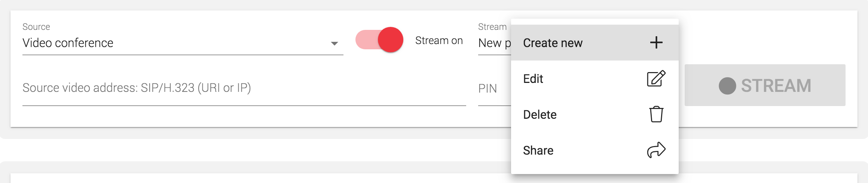Screen dimensions: 868x183
Task: Click the trash can delete icon
Action: (x=656, y=114)
